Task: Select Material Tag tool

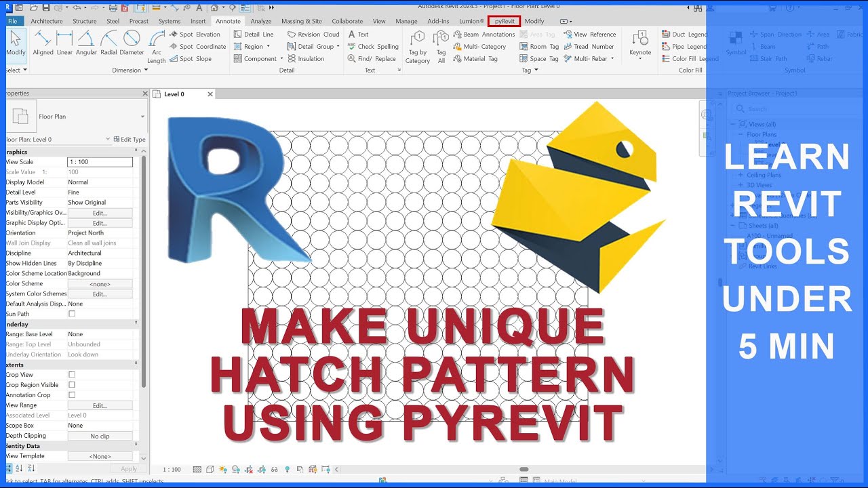Action: [475, 59]
